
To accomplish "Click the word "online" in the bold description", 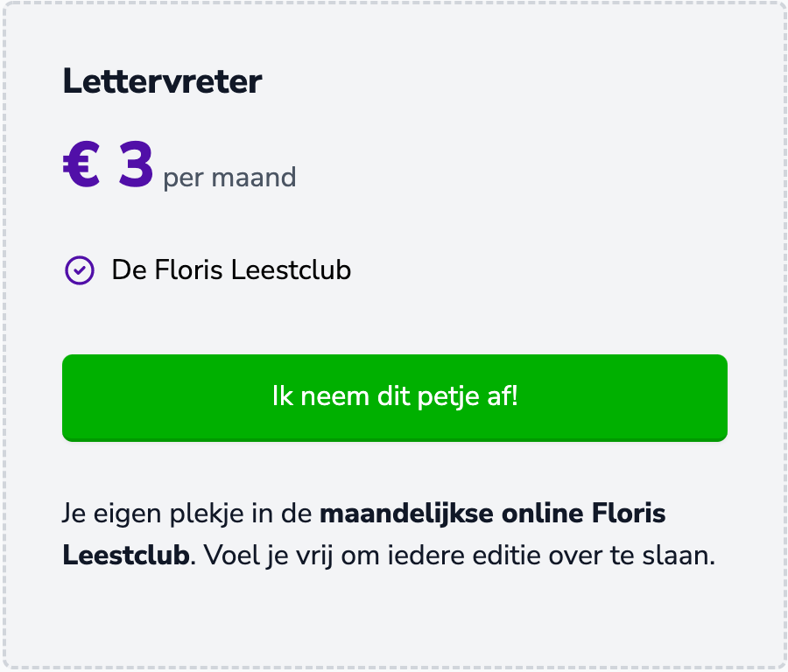I will [542, 514].
